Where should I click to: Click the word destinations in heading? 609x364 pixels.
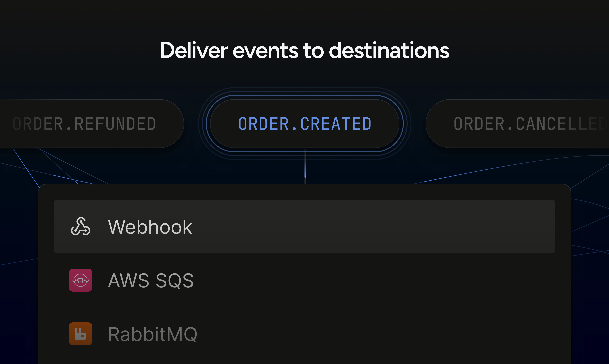389,50
